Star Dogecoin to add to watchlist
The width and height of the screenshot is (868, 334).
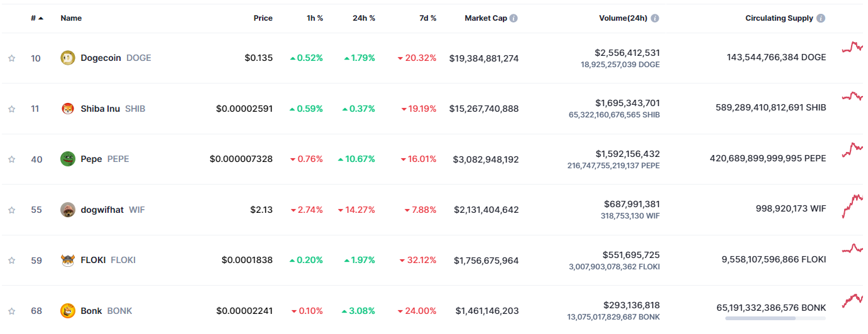[x=11, y=58]
